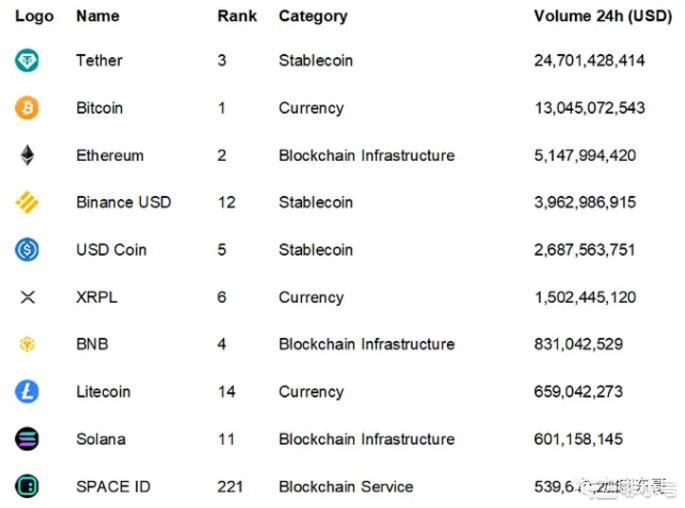Click the blue Litecoin logo

pos(27,392)
